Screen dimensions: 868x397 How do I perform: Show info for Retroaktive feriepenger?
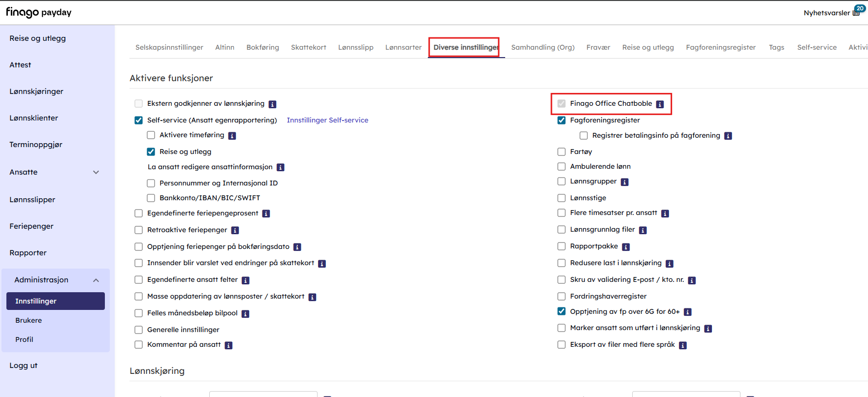click(235, 230)
